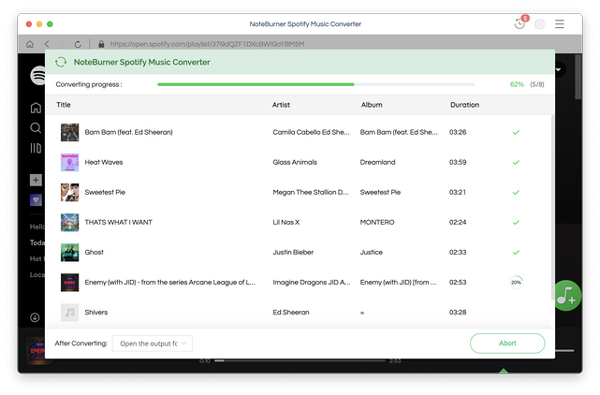Screen dimensions: 600x395
Task: Click Duration column header
Action: tap(465, 105)
